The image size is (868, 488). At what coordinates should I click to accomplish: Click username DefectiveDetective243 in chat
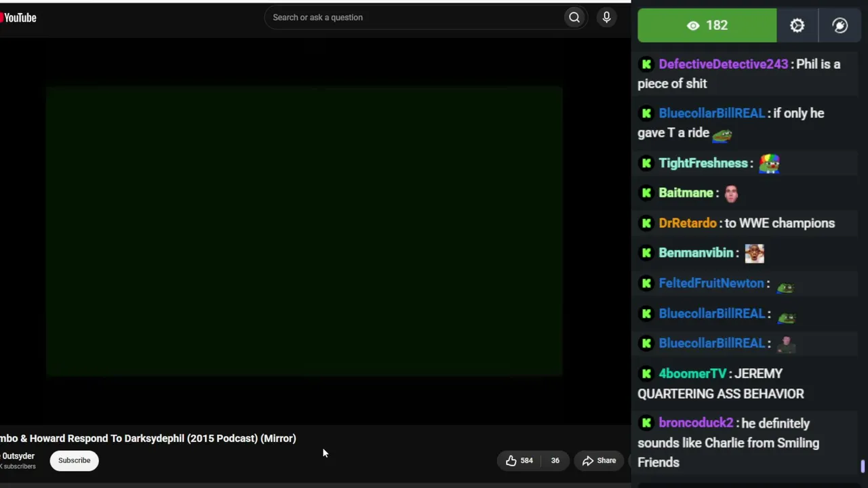[723, 64]
